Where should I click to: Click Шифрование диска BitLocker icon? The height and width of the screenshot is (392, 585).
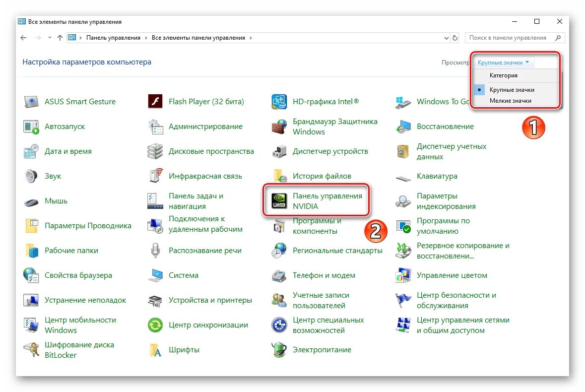tap(31, 350)
